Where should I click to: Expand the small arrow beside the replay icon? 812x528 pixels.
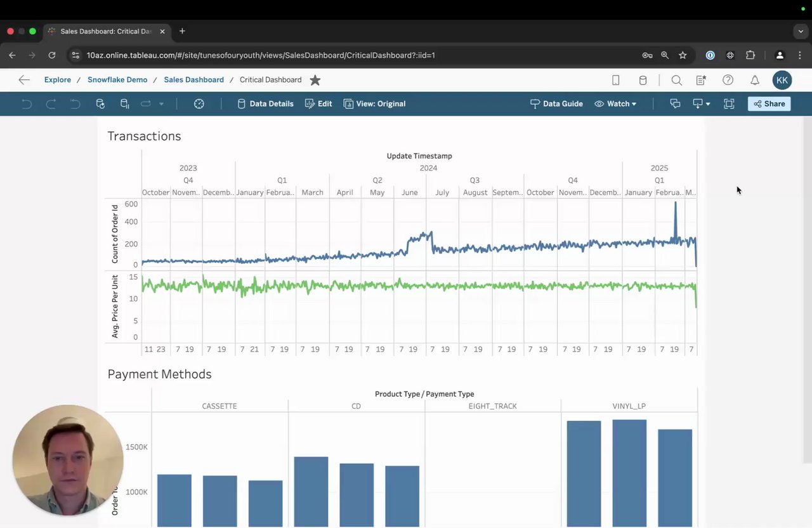(161, 104)
